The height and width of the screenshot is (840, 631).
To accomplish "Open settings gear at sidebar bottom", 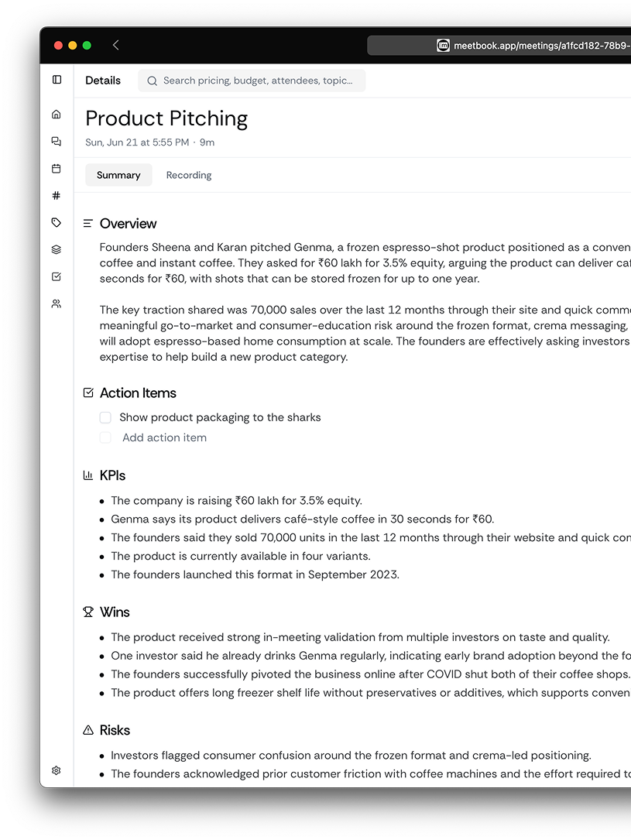I will click(57, 770).
